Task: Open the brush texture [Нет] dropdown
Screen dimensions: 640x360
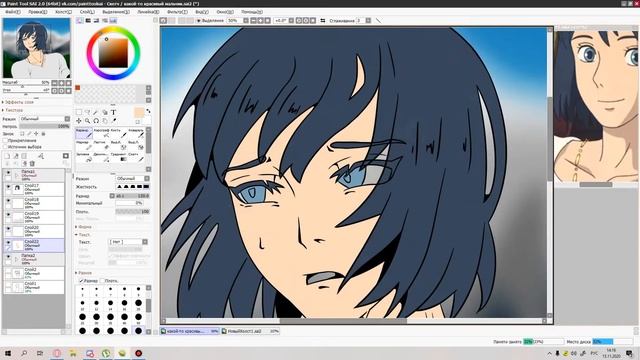Action: click(128, 242)
